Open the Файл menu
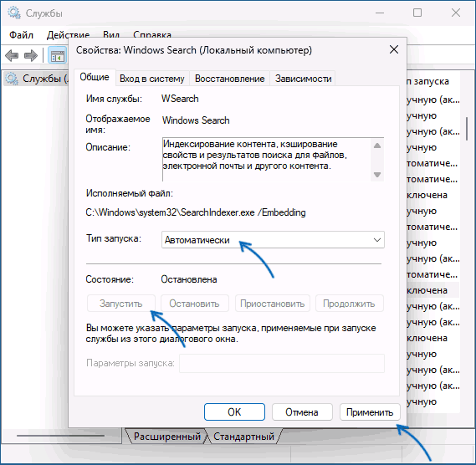The image size is (476, 465). [21, 35]
